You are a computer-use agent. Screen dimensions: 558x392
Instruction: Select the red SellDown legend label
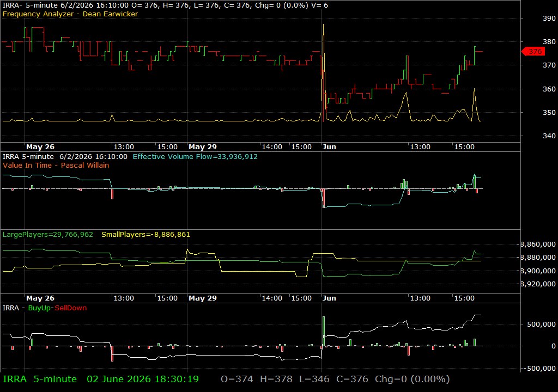pos(70,308)
